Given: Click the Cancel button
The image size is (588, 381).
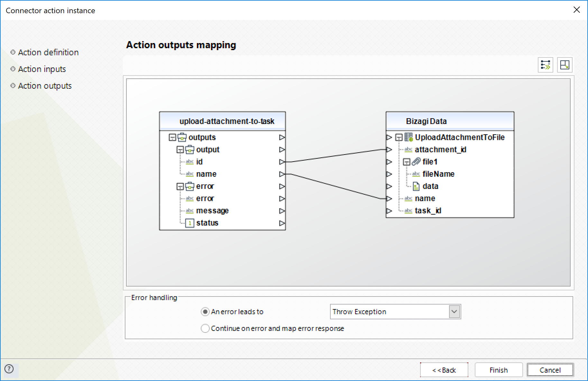Looking at the screenshot, I should click(550, 370).
